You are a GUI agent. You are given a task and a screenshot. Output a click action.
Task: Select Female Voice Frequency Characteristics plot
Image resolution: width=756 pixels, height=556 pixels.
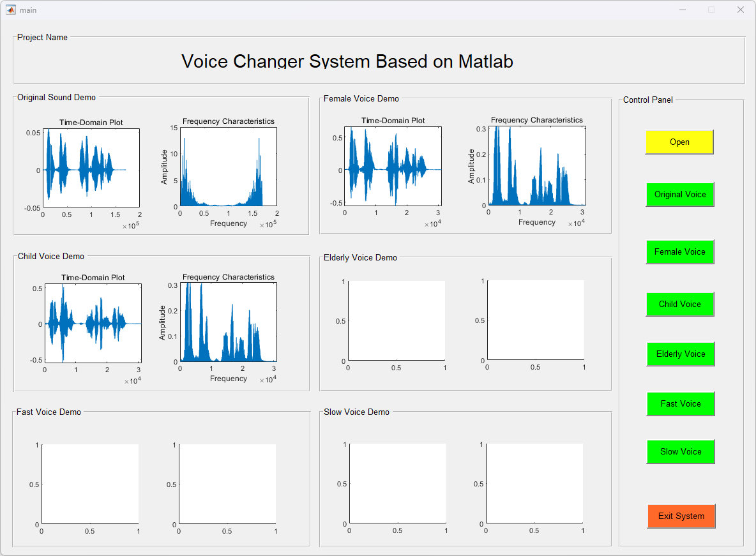point(537,166)
